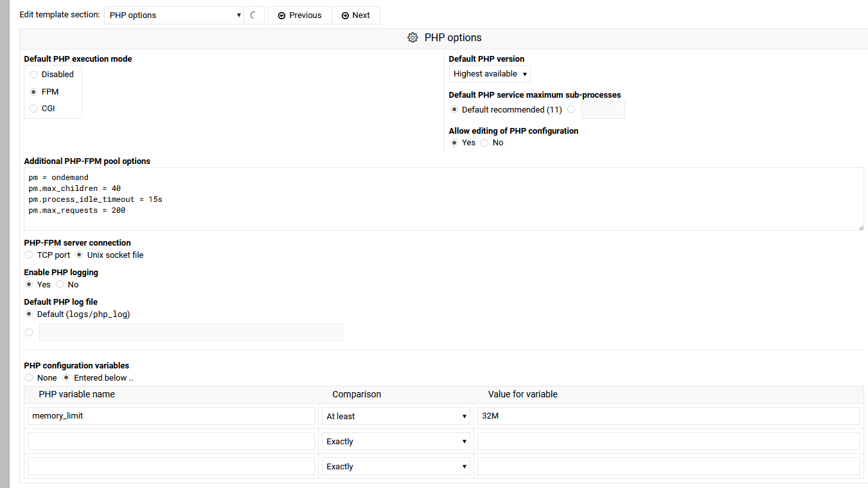868x488 pixels.
Task: Allow editing of PHP configuration: Yes
Action: 454,143
